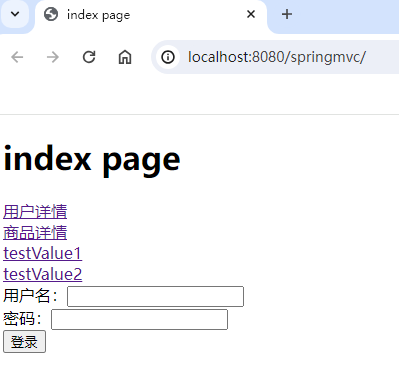Focus the 密码 password input

click(139, 320)
